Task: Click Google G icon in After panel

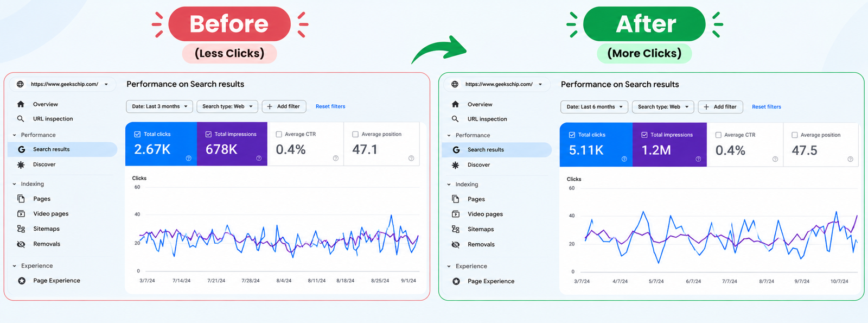Action: point(456,150)
